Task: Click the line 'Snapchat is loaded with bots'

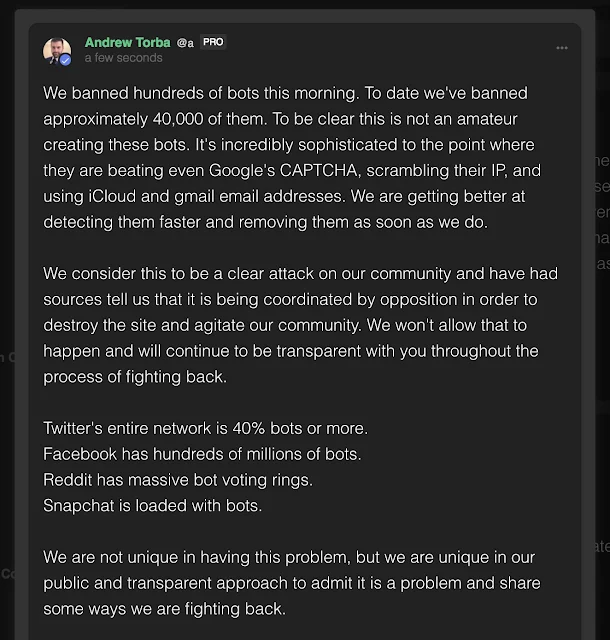Action: click(152, 505)
